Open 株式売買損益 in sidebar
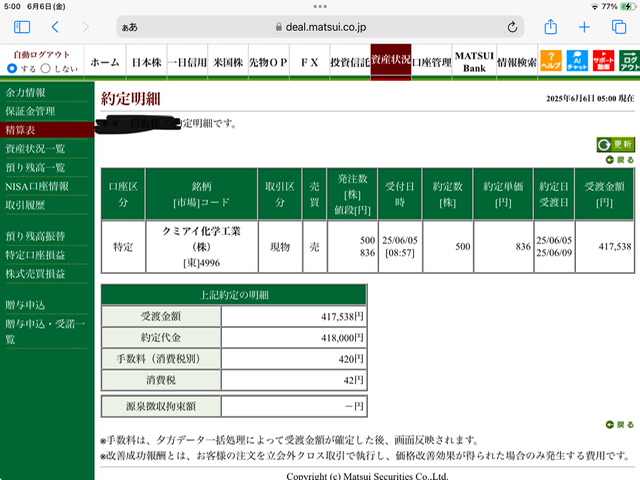Viewport: 640px width, 480px height. pos(35,274)
